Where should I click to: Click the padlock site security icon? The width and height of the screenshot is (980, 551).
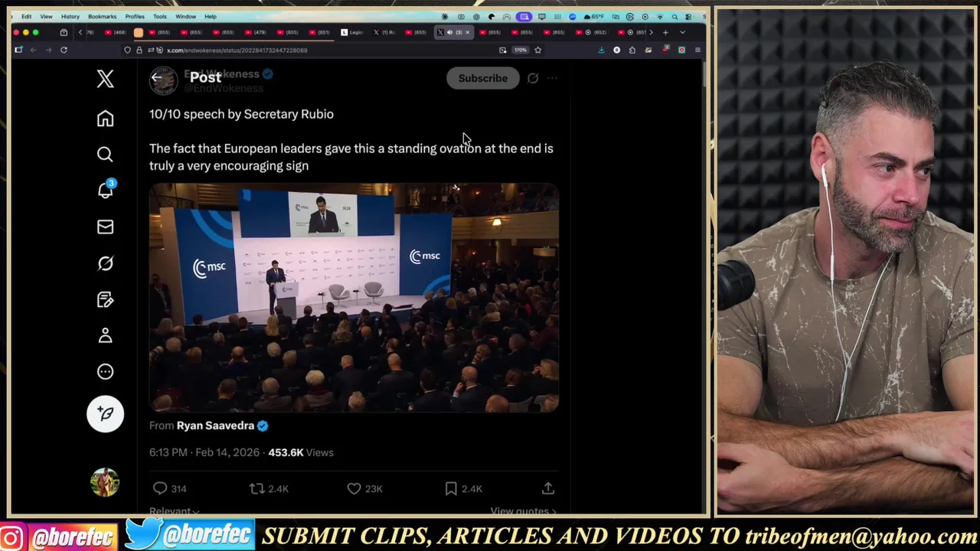click(x=139, y=50)
